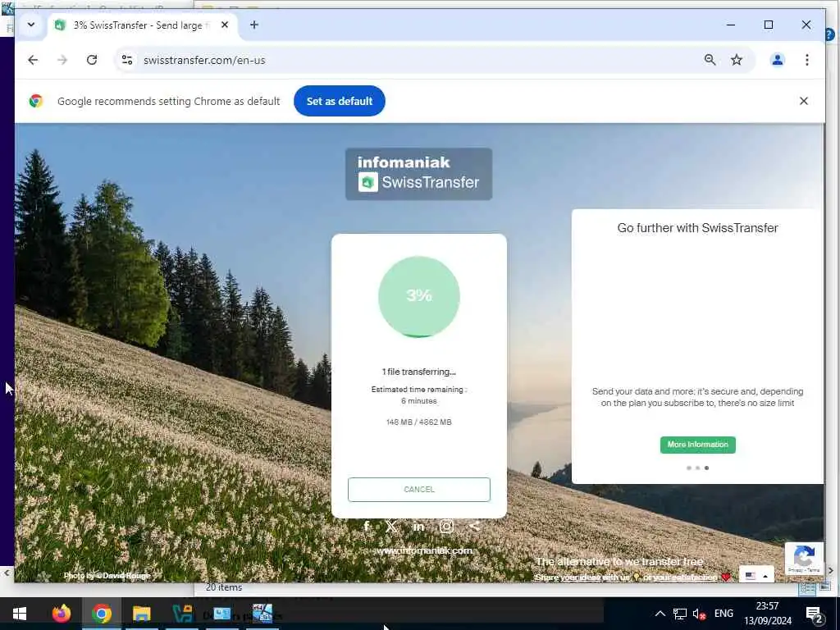
Task: Reload the SwissTransfer page
Action: 92,60
